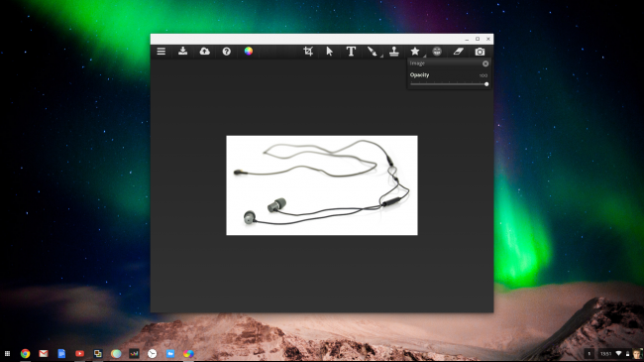This screenshot has width=644, height=362.
Task: Open the overlapping-squares remote desktop shelf icon
Action: (x=98, y=354)
